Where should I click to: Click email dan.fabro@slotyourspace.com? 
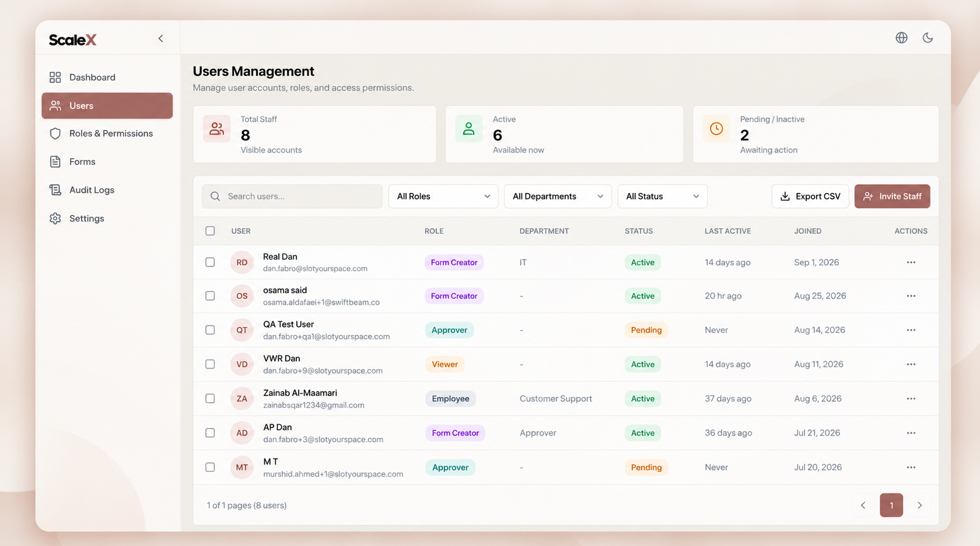[315, 269]
